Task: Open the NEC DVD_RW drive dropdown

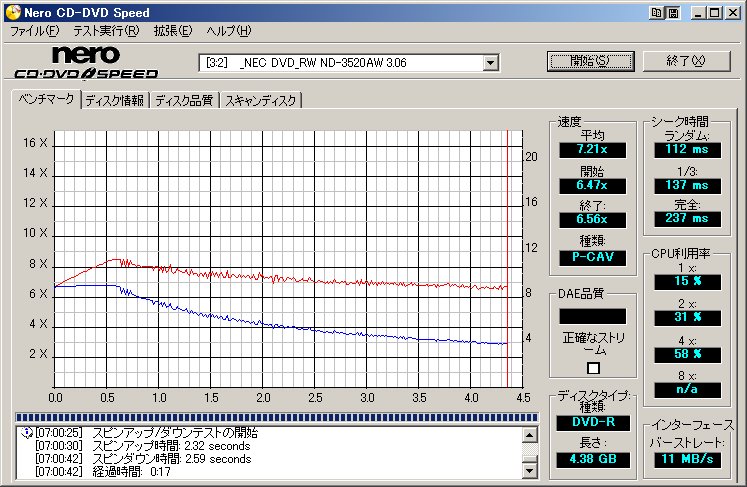Action: pos(490,63)
